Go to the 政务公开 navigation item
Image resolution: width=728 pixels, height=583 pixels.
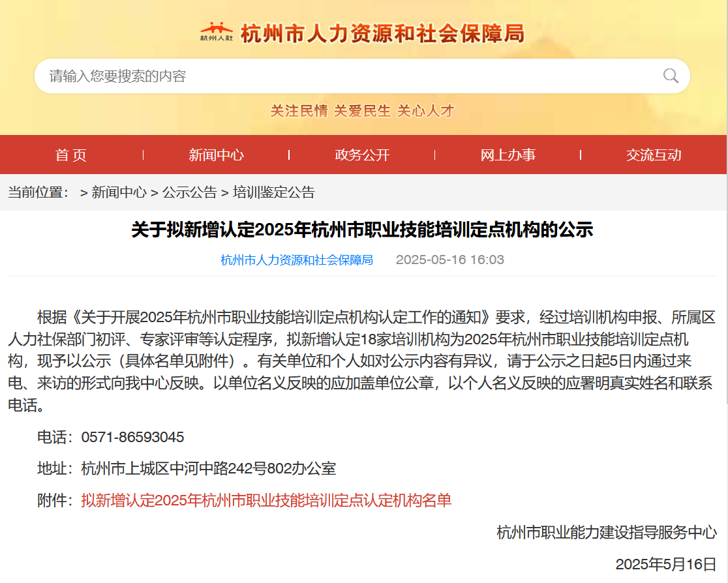(362, 155)
